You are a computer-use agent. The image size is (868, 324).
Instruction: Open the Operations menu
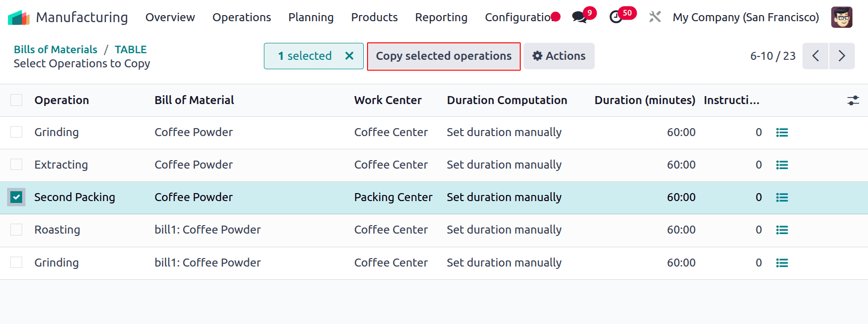tap(242, 17)
